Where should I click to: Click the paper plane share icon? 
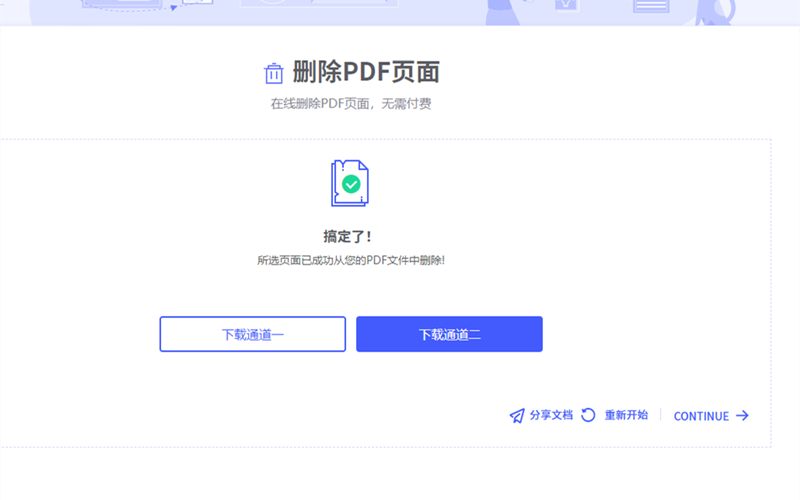point(516,416)
